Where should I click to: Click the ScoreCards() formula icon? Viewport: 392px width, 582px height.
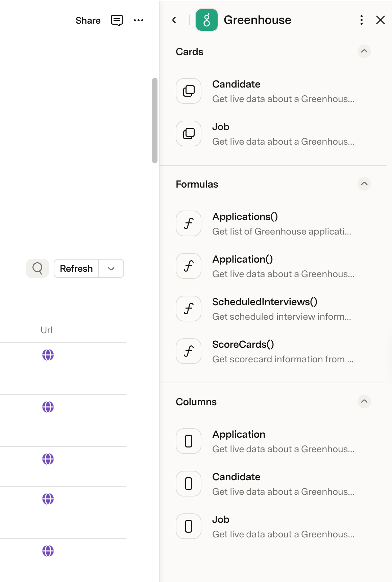[x=189, y=351]
